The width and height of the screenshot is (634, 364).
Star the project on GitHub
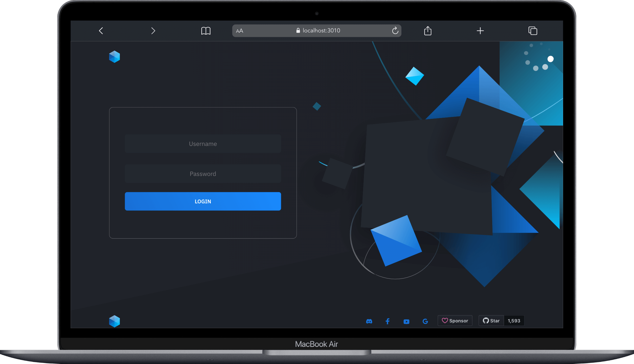(491, 321)
